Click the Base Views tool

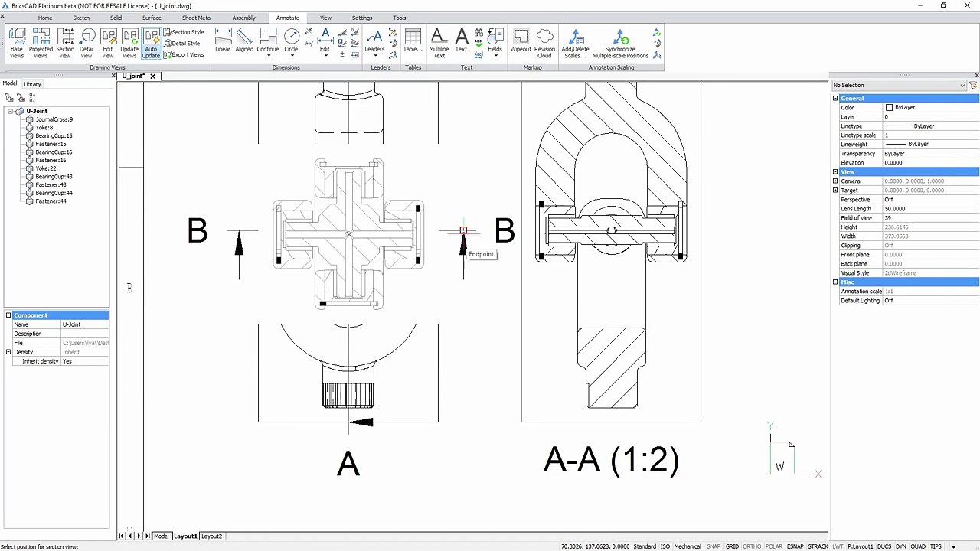tap(17, 44)
